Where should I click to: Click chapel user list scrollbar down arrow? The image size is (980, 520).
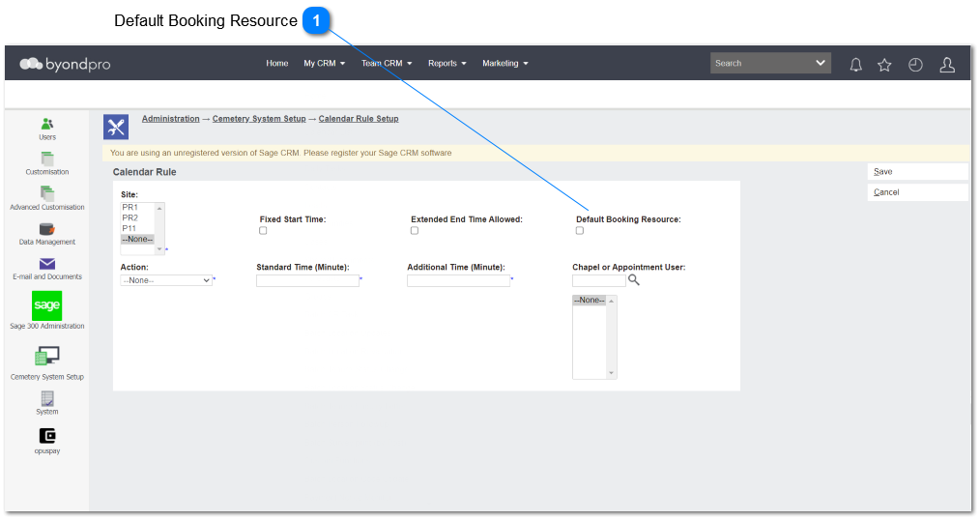tap(611, 373)
